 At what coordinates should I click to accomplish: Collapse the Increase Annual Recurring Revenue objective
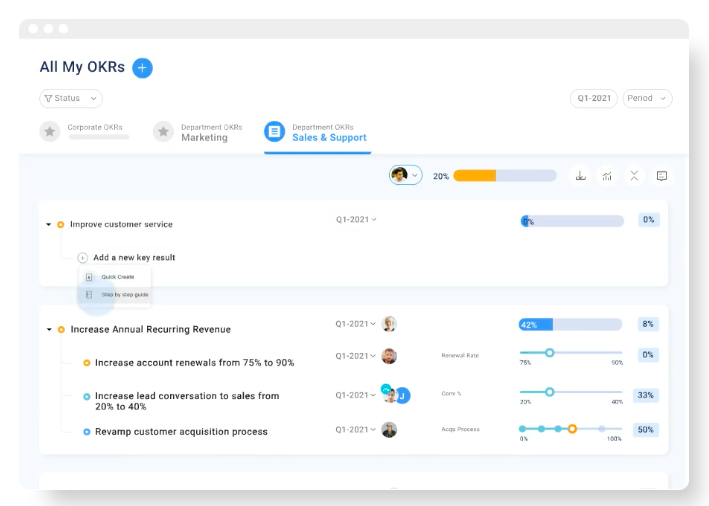49,329
